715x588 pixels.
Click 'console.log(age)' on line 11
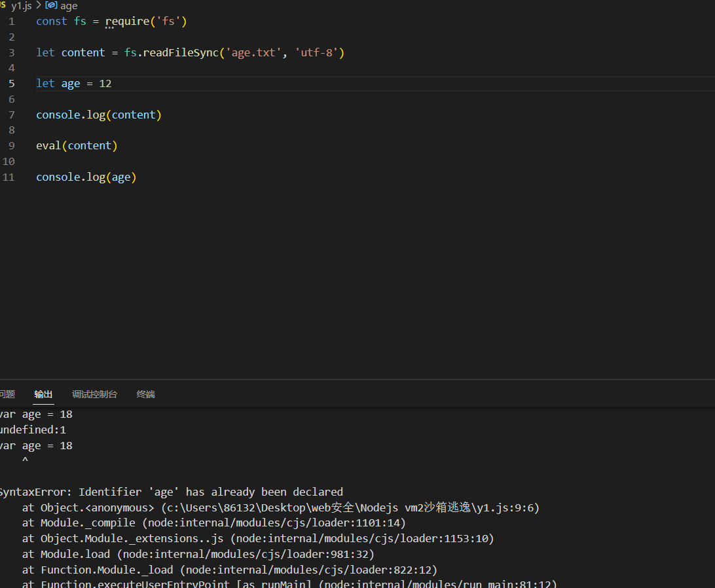point(86,177)
